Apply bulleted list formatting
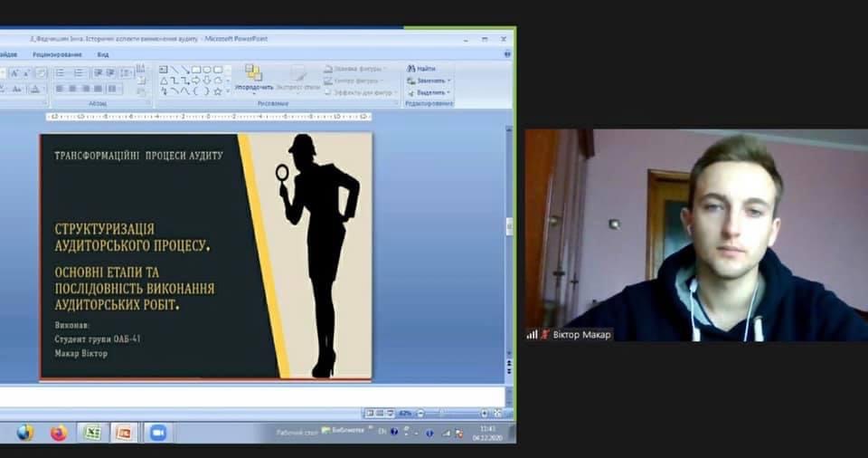The image size is (868, 458). point(61,73)
